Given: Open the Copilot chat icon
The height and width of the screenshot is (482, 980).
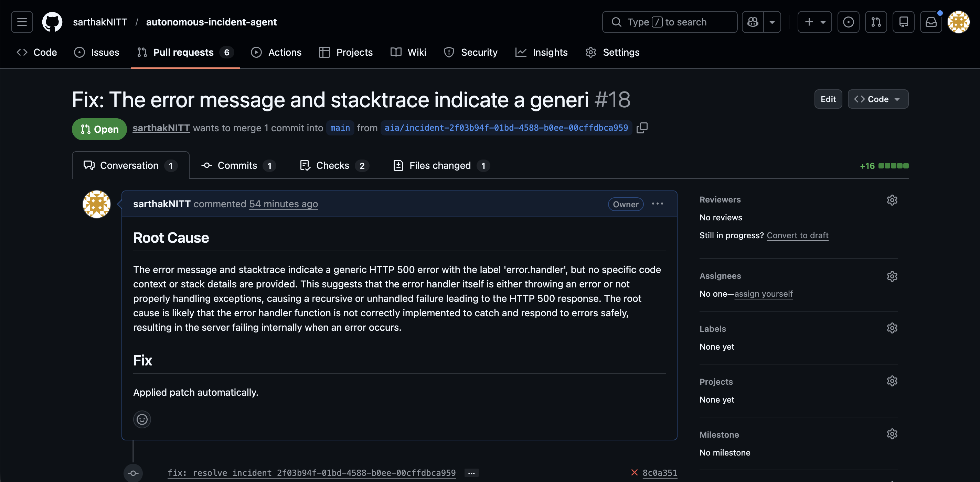Looking at the screenshot, I should coord(753,22).
